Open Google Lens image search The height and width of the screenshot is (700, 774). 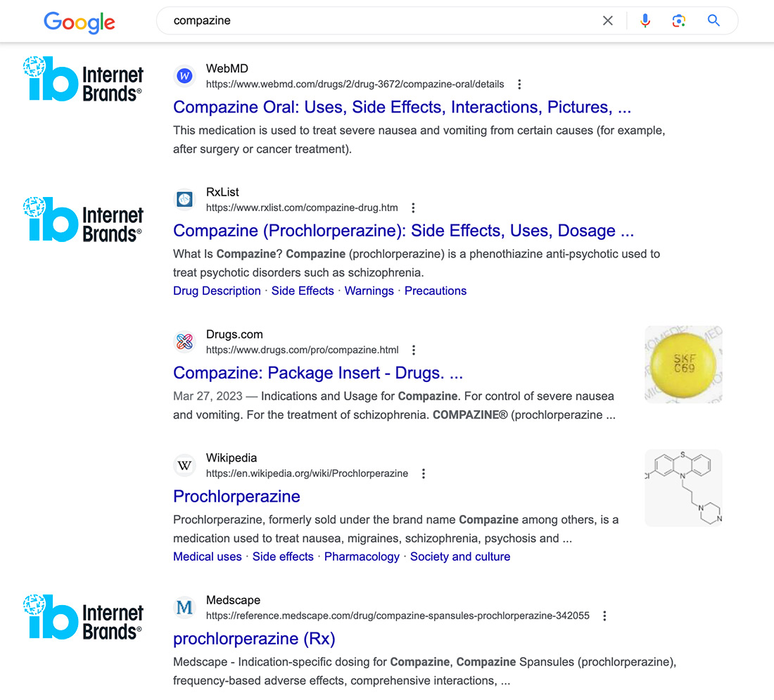(x=679, y=20)
